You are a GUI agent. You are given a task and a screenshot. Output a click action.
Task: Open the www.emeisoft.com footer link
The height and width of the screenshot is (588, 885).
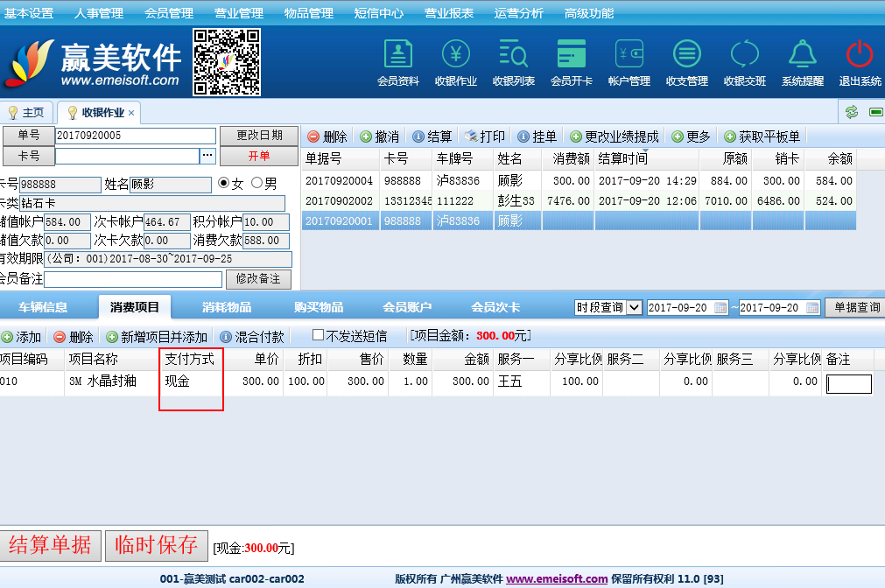click(x=557, y=579)
